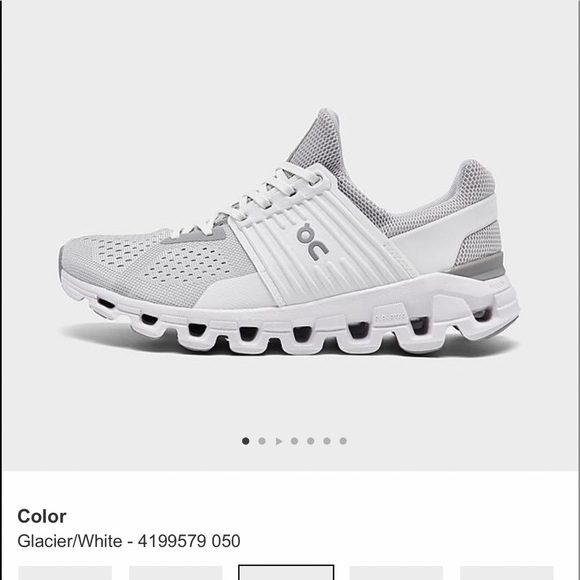The height and width of the screenshot is (580, 580).
Task: Choose the first color swatch thumbnail
Action: tap(65, 573)
